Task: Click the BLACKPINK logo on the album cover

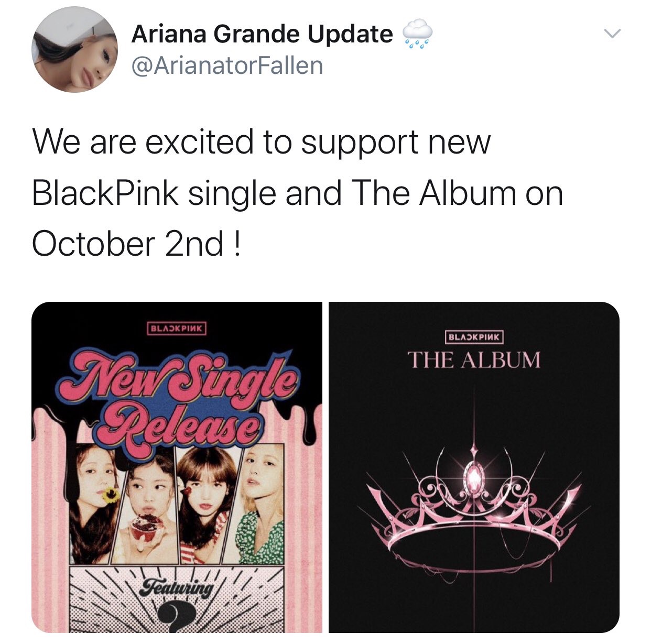Action: pos(474,336)
